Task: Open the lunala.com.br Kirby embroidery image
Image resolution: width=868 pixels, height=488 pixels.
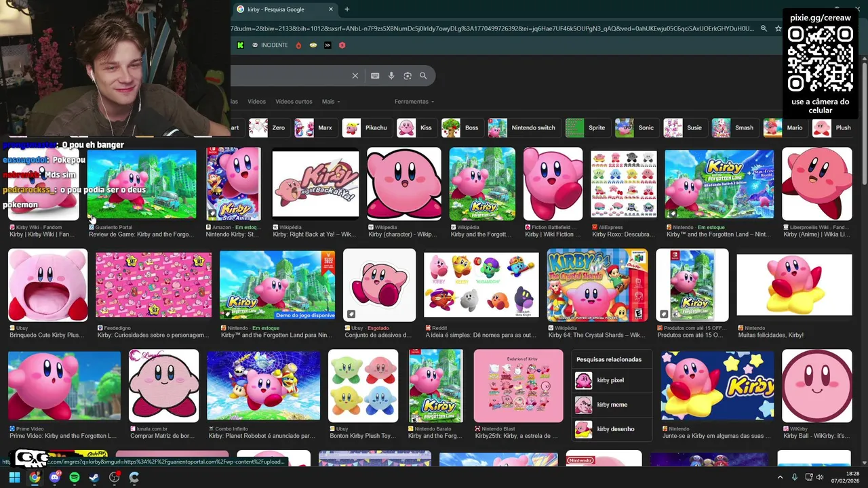Action: point(163,386)
